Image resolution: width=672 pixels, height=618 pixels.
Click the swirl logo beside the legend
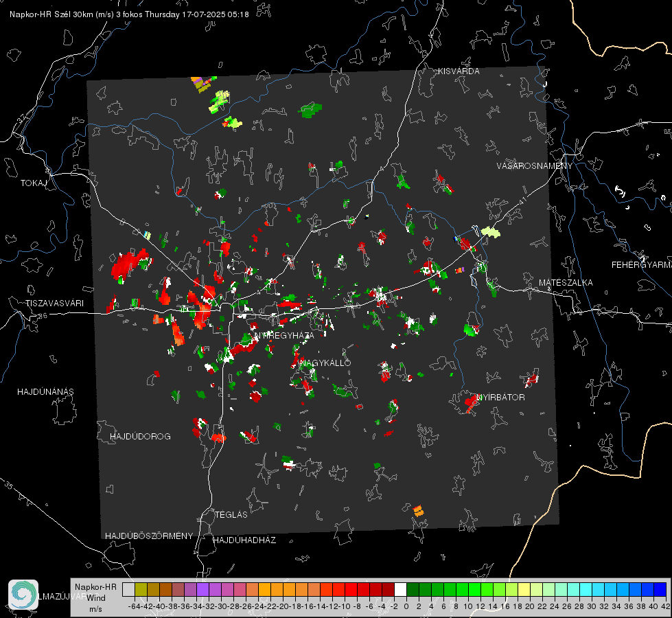click(x=23, y=595)
